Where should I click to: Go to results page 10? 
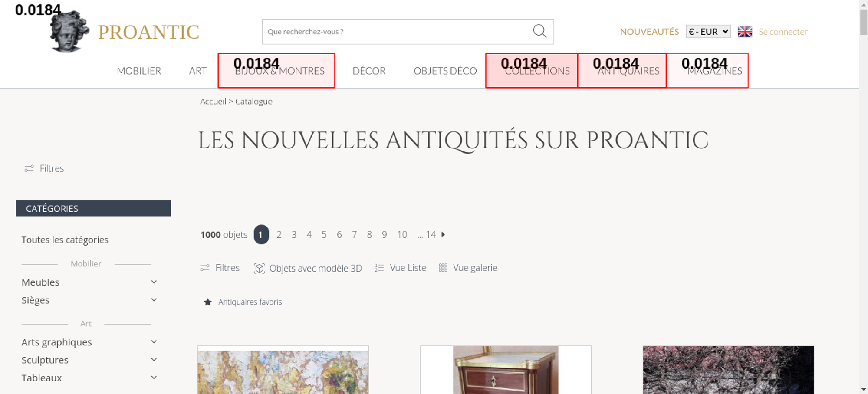point(402,235)
